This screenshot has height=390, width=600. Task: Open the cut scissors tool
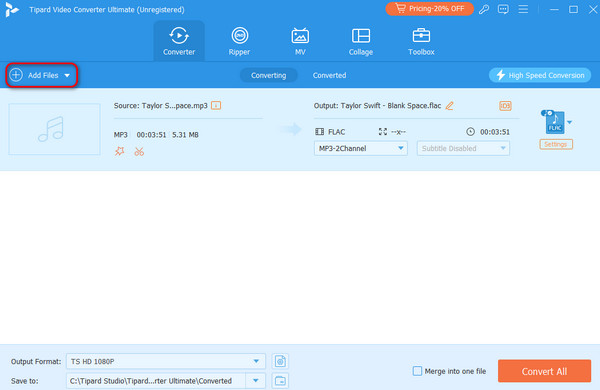click(139, 152)
